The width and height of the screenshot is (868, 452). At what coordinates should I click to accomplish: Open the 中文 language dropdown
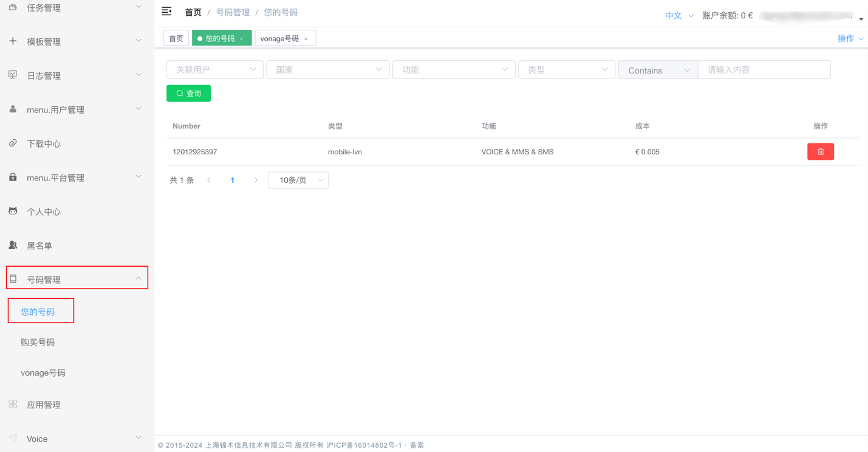[x=679, y=16]
